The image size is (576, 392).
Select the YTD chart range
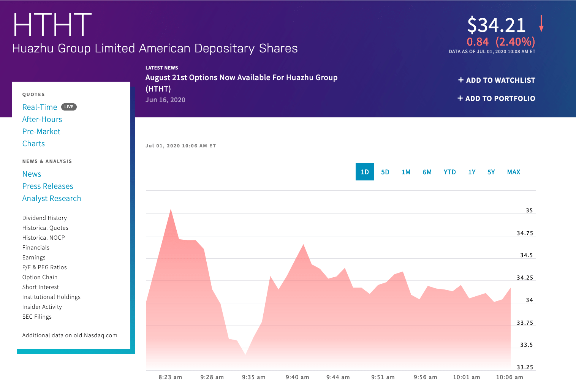tap(450, 172)
